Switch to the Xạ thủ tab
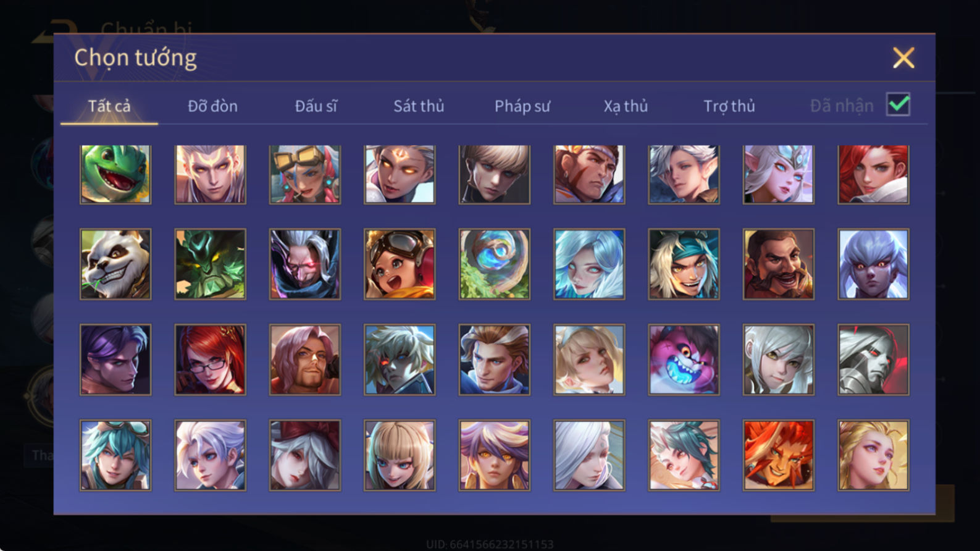 626,106
